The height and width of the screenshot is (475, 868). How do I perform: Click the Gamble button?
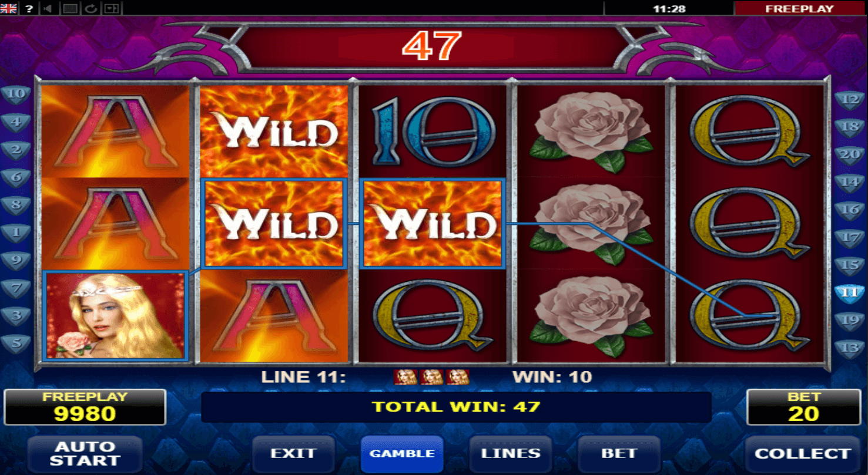click(x=402, y=454)
